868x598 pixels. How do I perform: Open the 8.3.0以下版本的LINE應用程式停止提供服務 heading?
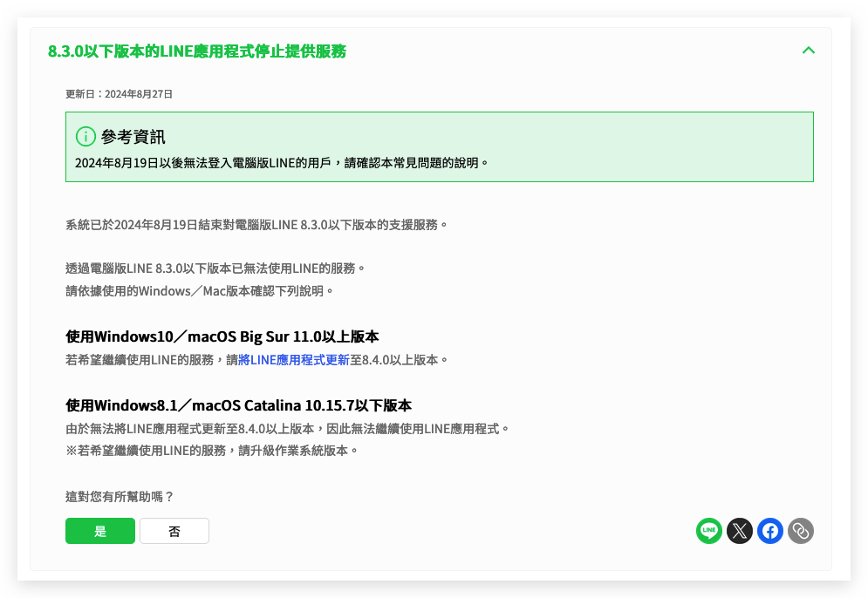[x=197, y=51]
